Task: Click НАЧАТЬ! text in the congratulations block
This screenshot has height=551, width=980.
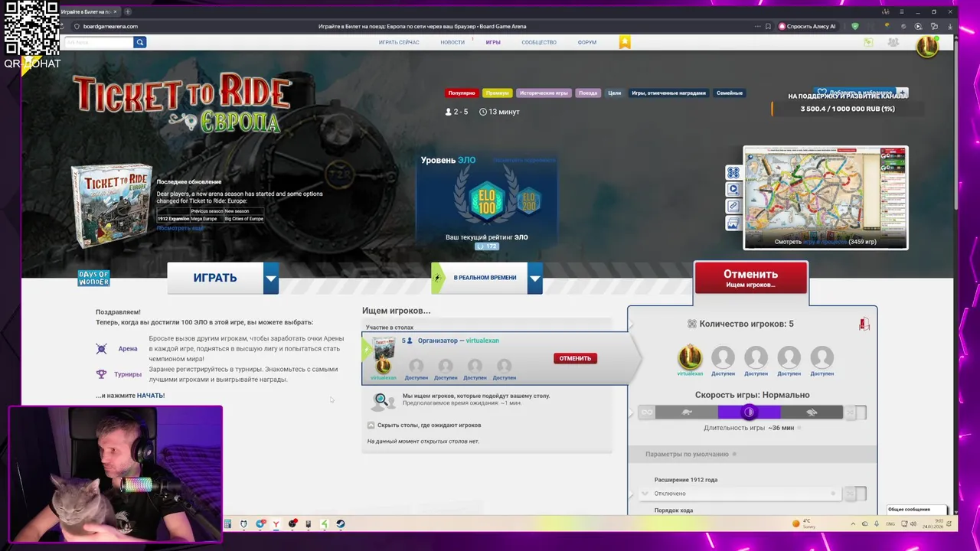Action: [151, 396]
